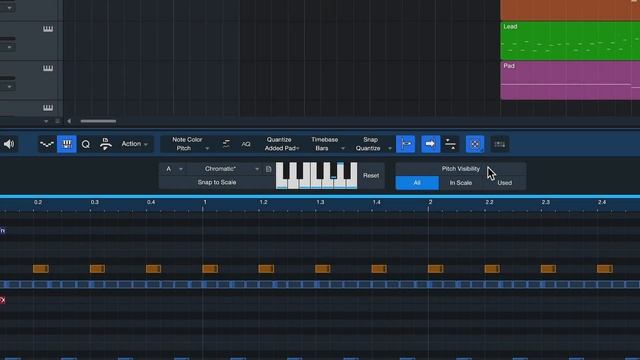The image size is (640, 360).
Task: Open the Quantize Added Pad dropdown
Action: (281, 144)
